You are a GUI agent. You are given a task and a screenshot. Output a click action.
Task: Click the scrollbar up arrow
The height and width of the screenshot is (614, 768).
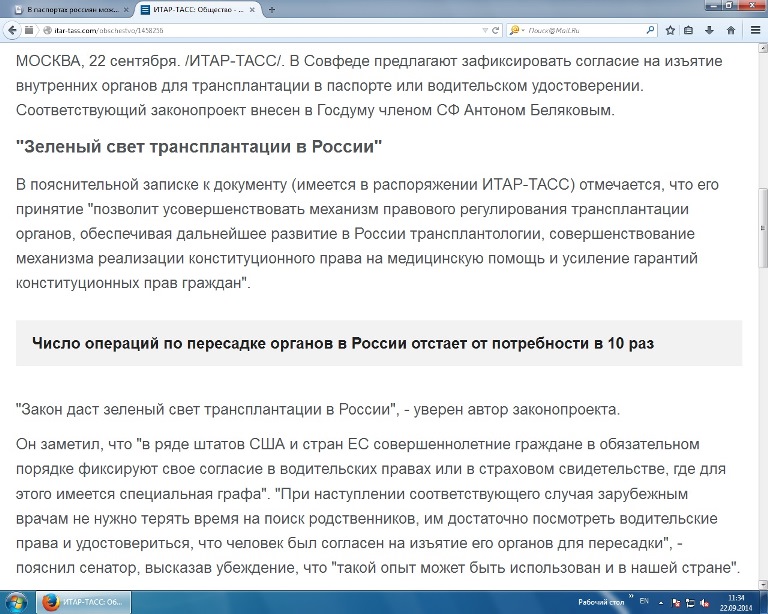pyautogui.click(x=763, y=48)
